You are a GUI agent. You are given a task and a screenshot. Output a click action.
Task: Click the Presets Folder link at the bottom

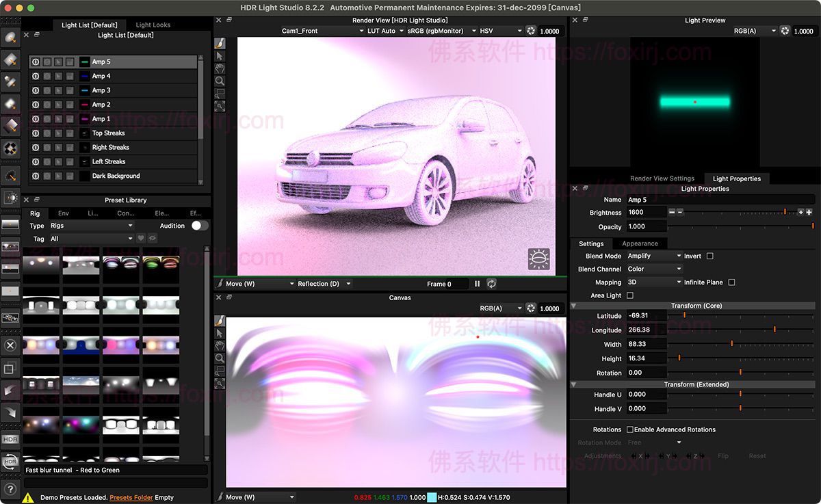click(x=131, y=497)
